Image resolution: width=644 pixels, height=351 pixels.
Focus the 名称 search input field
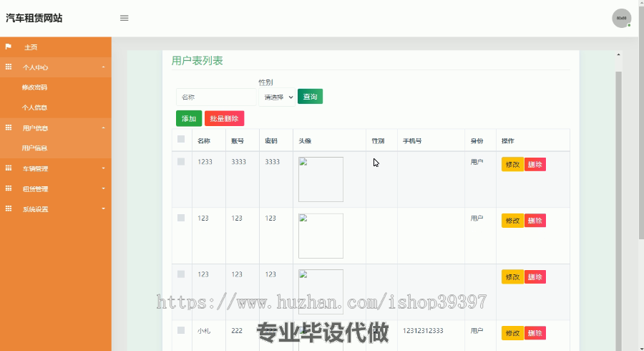[x=216, y=97]
